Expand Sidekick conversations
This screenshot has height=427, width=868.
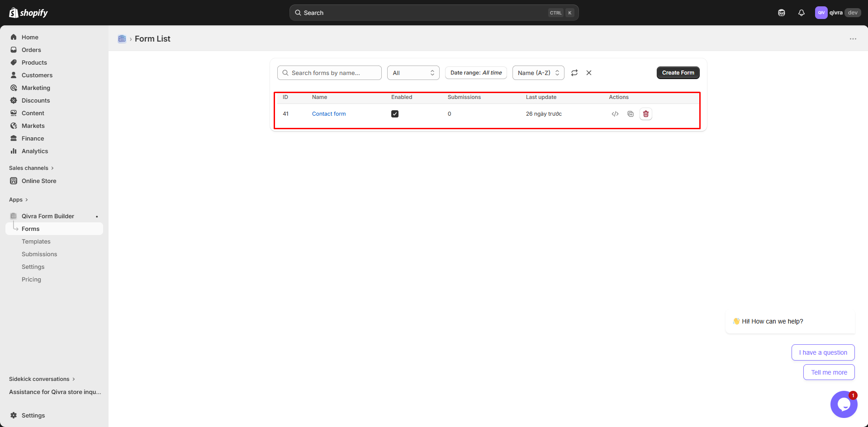click(x=42, y=379)
